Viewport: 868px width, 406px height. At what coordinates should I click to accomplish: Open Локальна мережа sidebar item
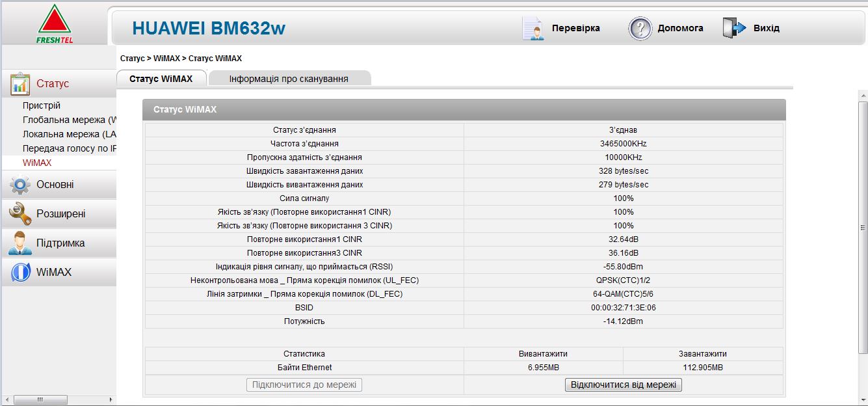point(69,134)
